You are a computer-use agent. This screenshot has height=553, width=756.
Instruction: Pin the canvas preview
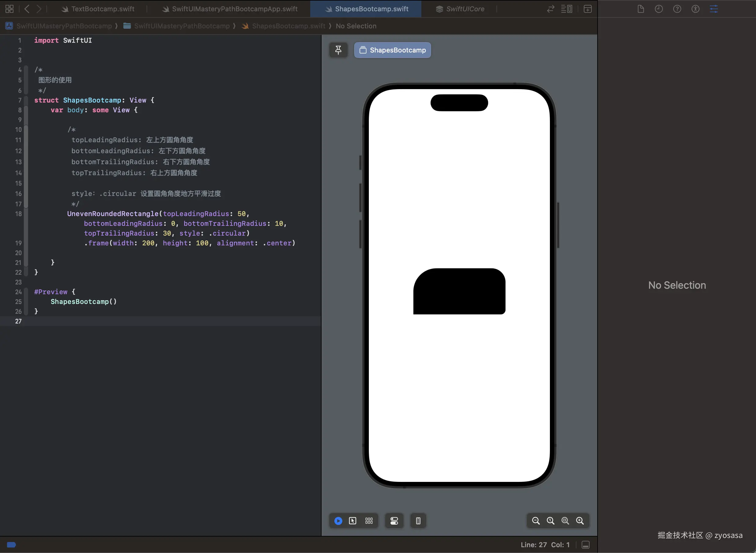click(x=338, y=50)
